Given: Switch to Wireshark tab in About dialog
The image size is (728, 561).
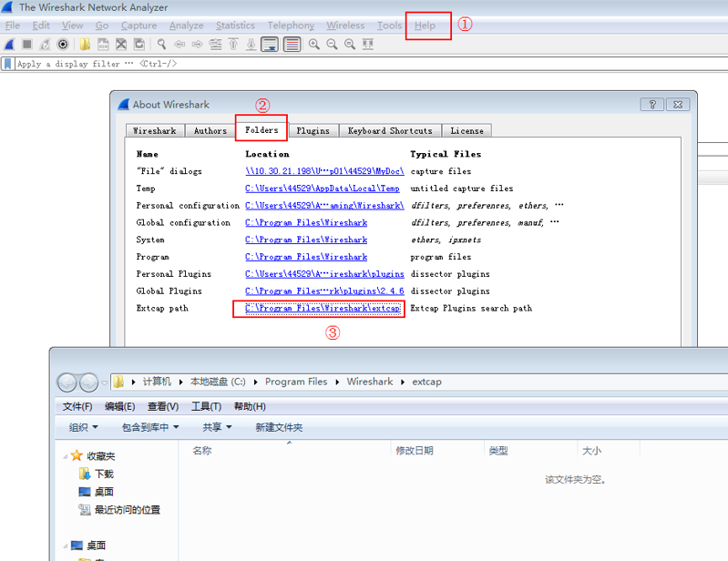Looking at the screenshot, I should [x=155, y=131].
